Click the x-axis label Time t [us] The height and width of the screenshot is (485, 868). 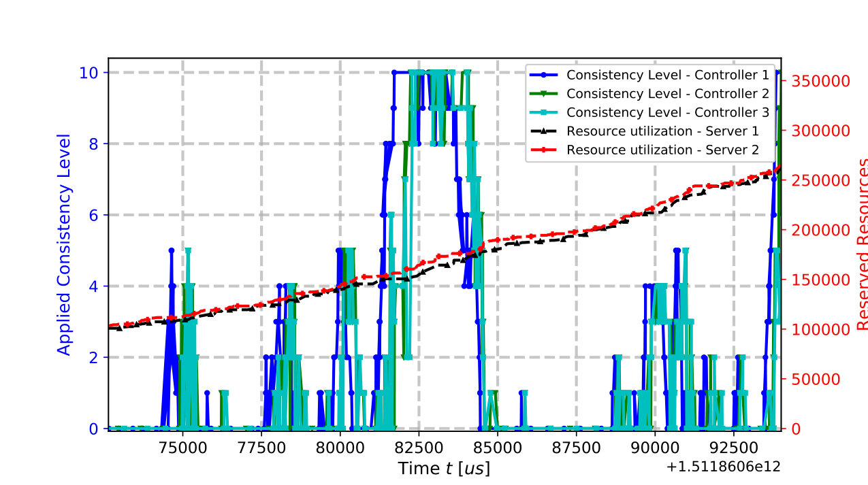tap(444, 469)
